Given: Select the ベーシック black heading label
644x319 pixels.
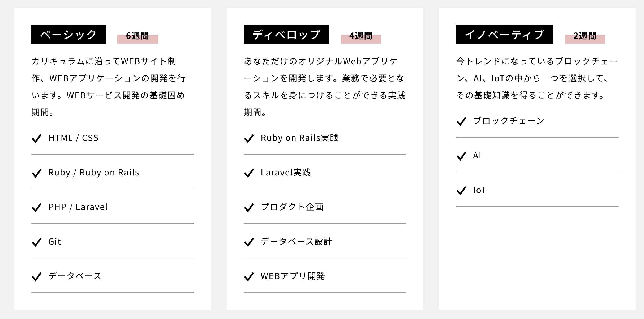Looking at the screenshot, I should point(69,34).
